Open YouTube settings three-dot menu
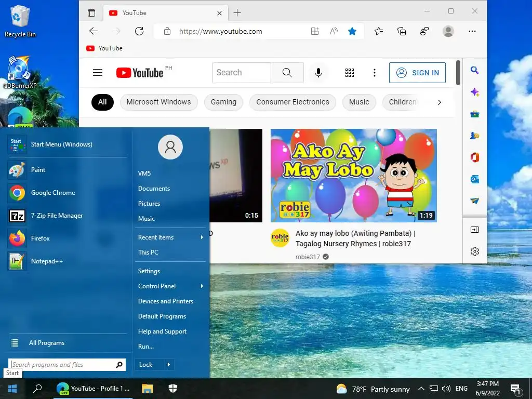The height and width of the screenshot is (399, 532). tap(375, 73)
